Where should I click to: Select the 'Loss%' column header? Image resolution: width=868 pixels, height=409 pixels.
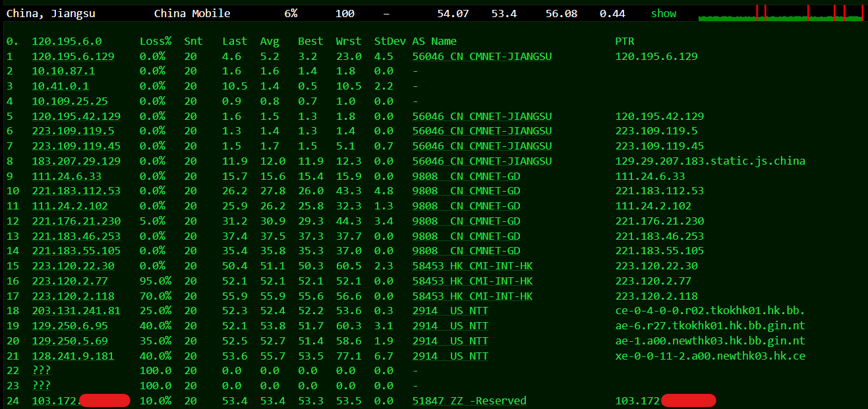click(x=156, y=41)
